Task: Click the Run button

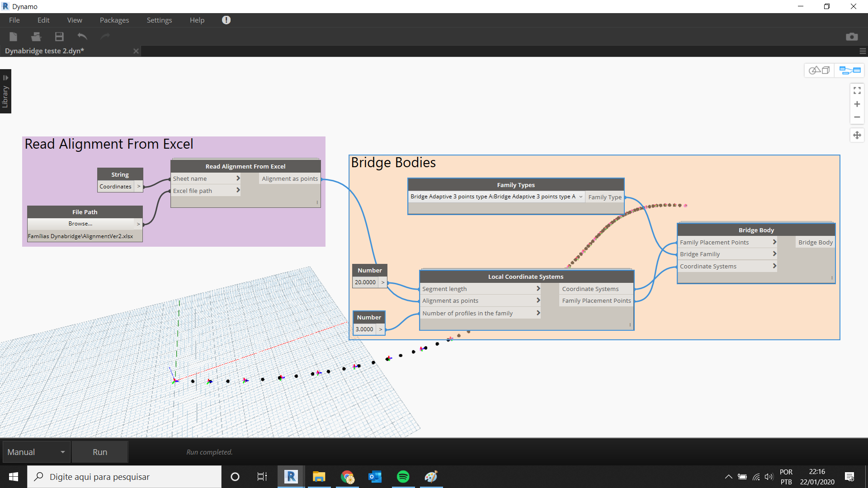Action: pyautogui.click(x=100, y=452)
